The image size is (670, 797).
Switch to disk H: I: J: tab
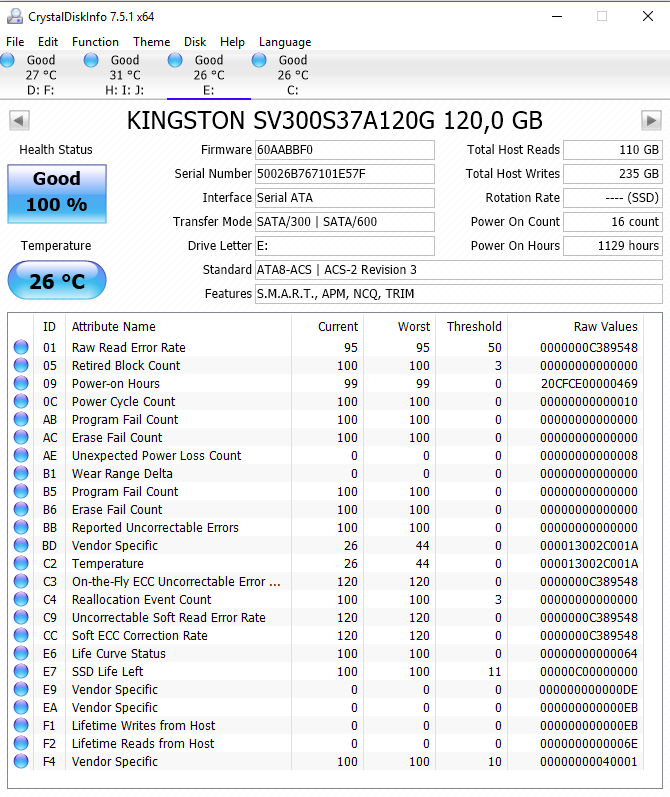tap(125, 75)
